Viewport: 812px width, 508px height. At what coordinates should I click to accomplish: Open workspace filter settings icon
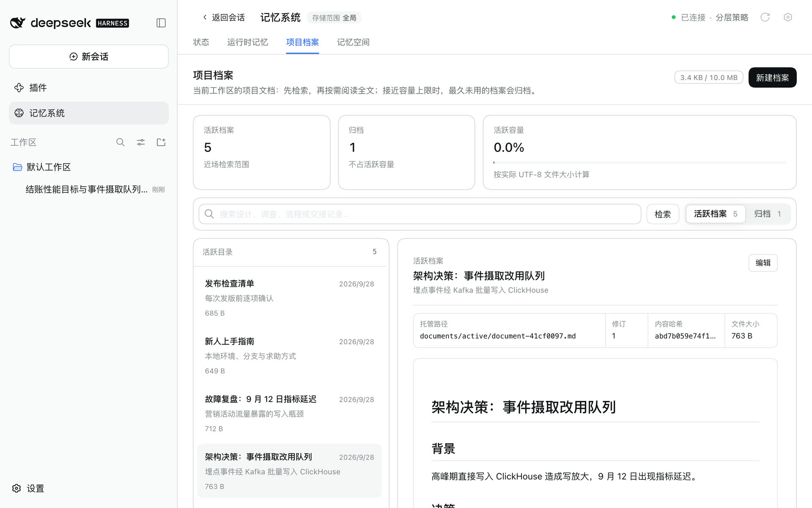click(141, 142)
